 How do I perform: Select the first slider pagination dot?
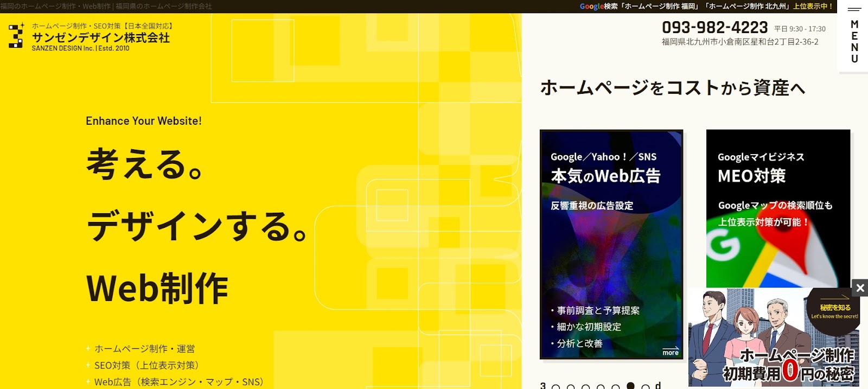[556, 387]
